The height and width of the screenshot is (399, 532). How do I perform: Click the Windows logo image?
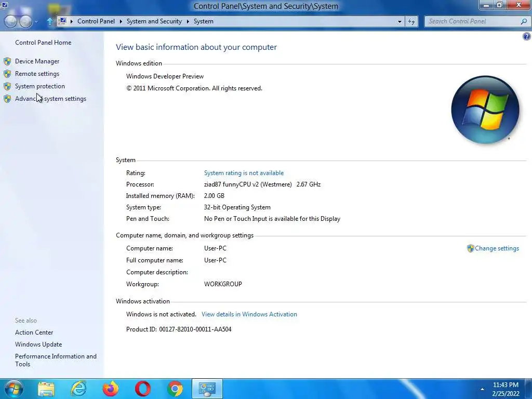point(485,110)
